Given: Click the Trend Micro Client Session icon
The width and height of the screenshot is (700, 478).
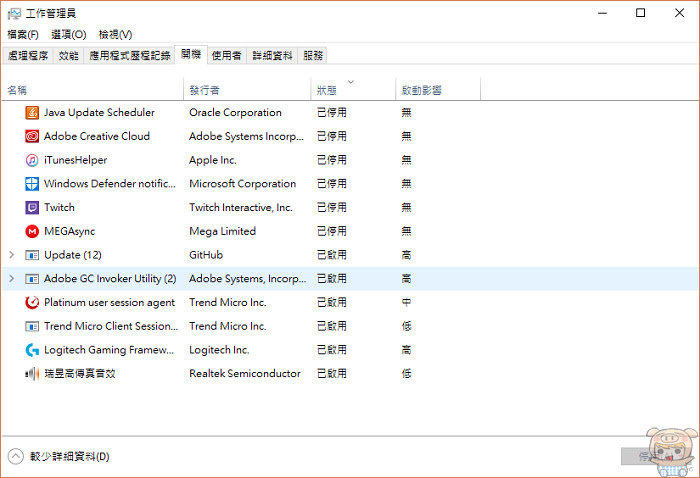Looking at the screenshot, I should [32, 326].
